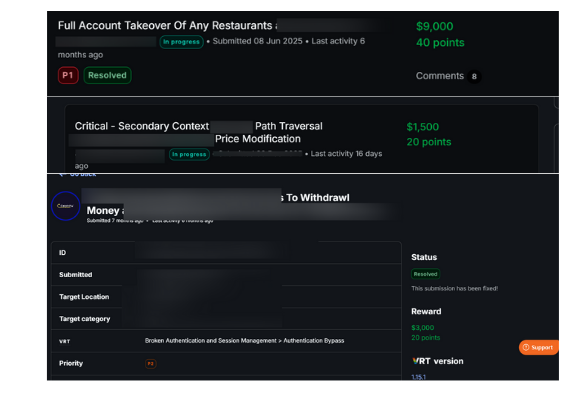The image size is (578, 406).
Task: Open the Critical Secondary Context Path Traversal report
Action: click(199, 126)
